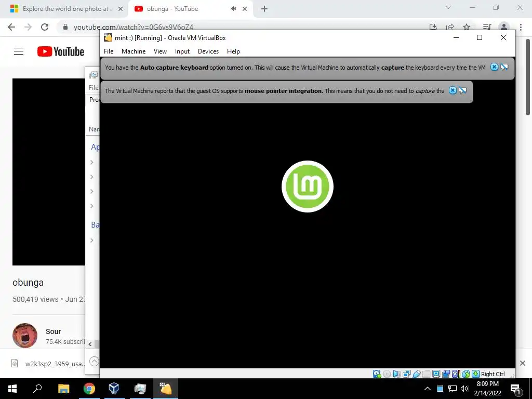Reload the YouTube page

[x=45, y=27]
